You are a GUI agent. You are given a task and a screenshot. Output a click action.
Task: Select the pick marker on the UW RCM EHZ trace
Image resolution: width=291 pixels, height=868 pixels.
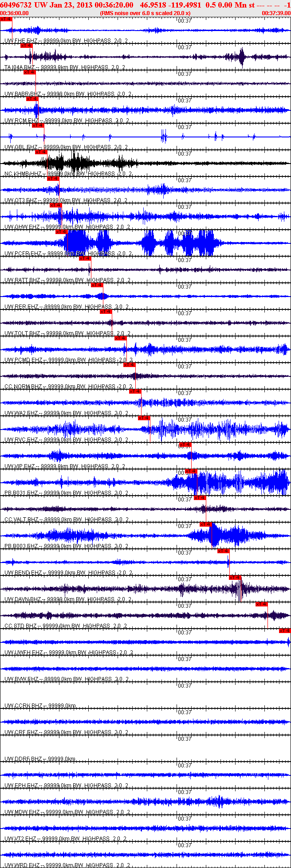33,99
